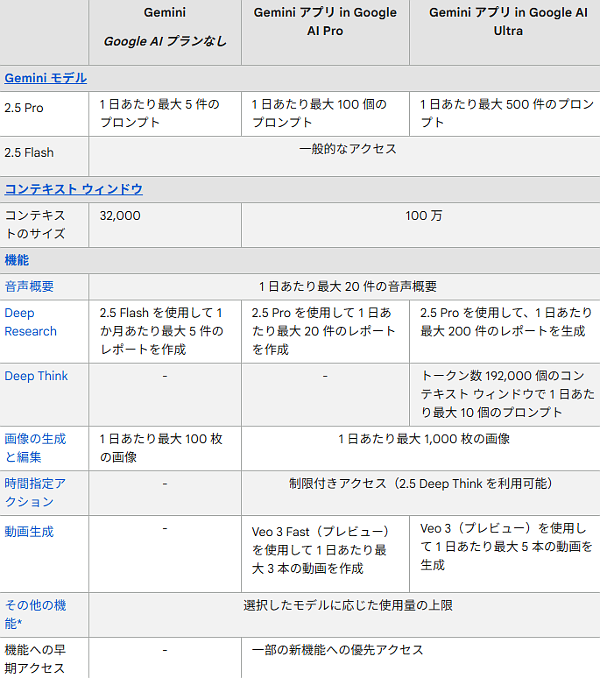
Task: Click the 一般的なアクセス cell
Action: pos(347,149)
